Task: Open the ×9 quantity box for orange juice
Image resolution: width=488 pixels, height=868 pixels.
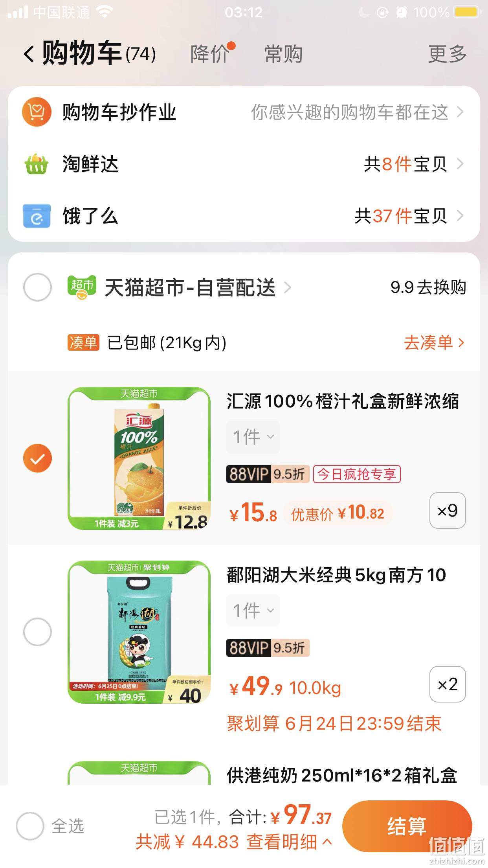Action: click(x=448, y=510)
